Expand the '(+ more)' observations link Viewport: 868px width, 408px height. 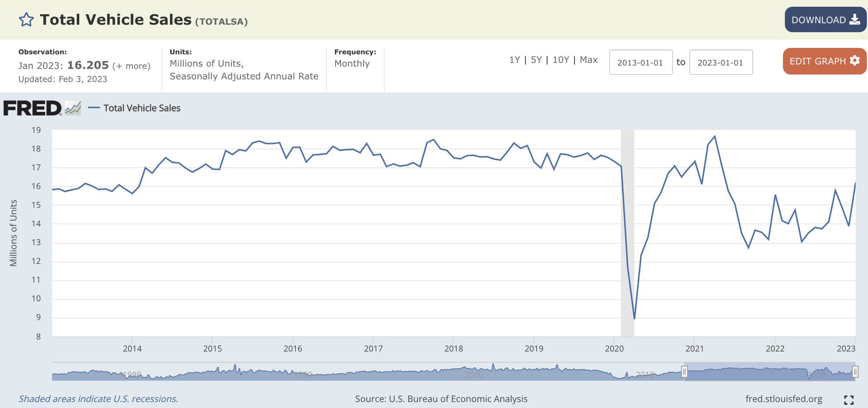(131, 66)
